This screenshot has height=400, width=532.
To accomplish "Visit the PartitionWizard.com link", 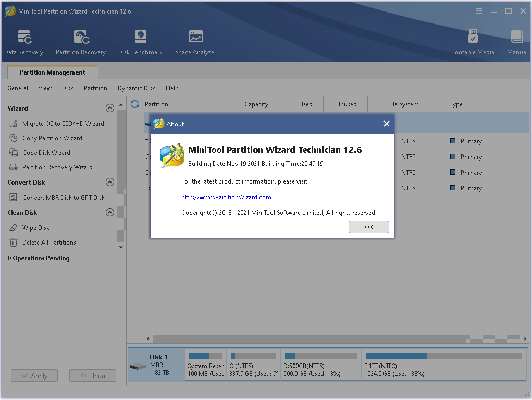I will [x=226, y=197].
